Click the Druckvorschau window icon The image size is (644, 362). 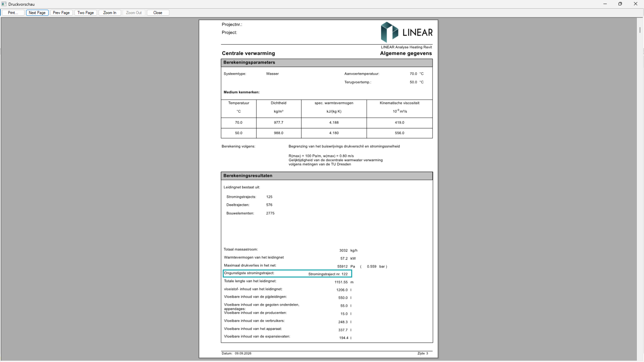point(4,4)
